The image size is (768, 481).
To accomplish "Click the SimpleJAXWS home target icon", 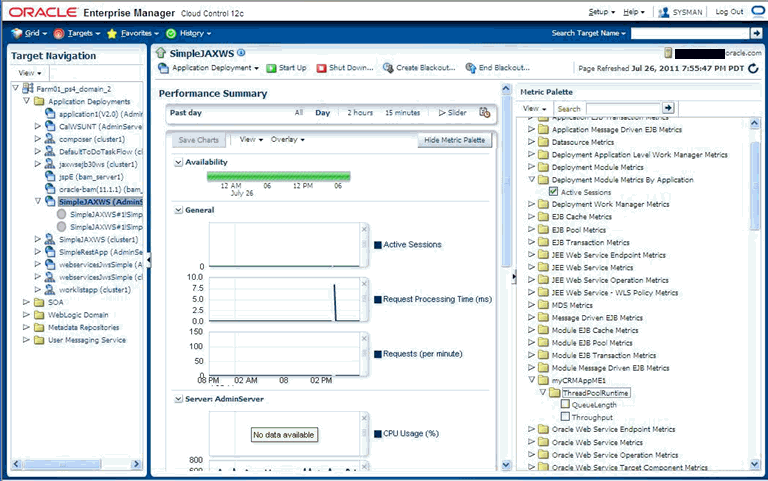I will (x=161, y=53).
